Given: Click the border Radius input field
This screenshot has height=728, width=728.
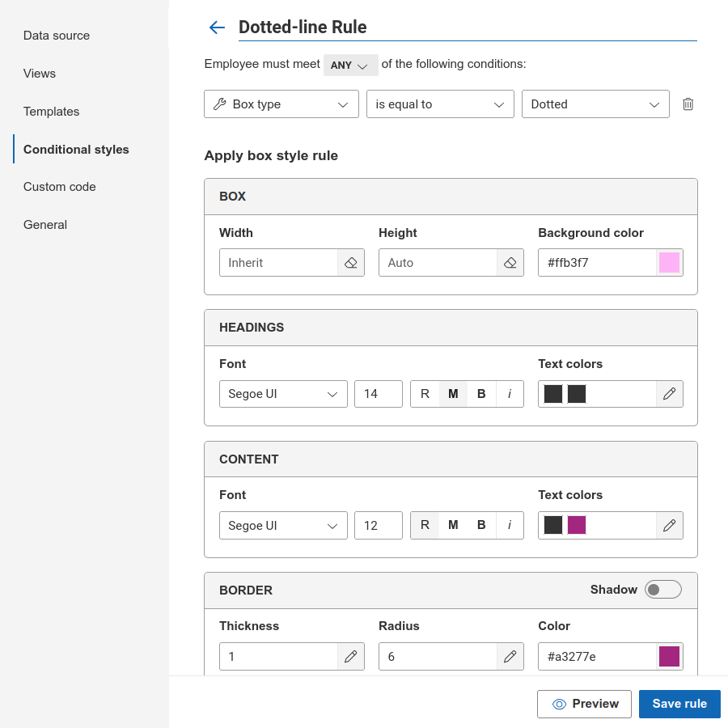Looking at the screenshot, I should click(x=438, y=657).
